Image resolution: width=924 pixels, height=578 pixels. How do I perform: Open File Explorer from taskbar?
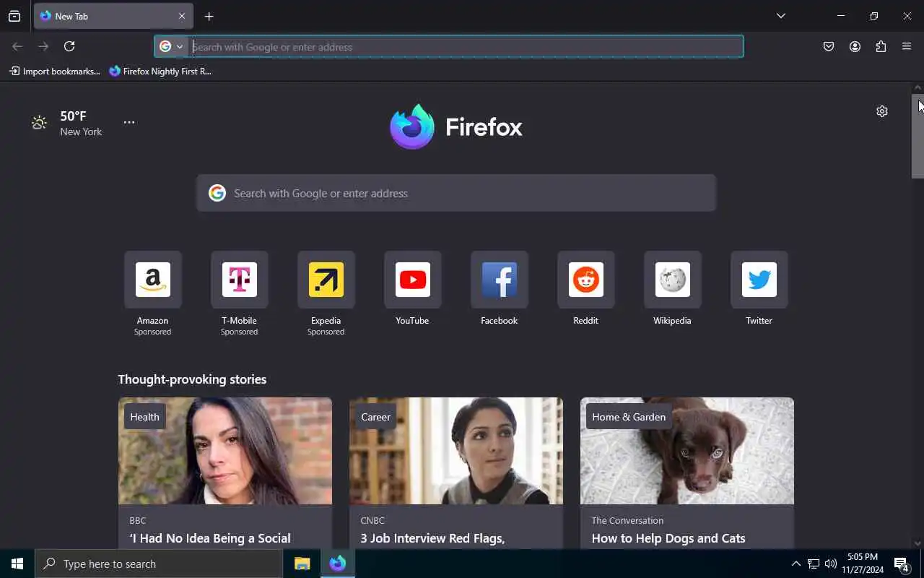click(302, 564)
